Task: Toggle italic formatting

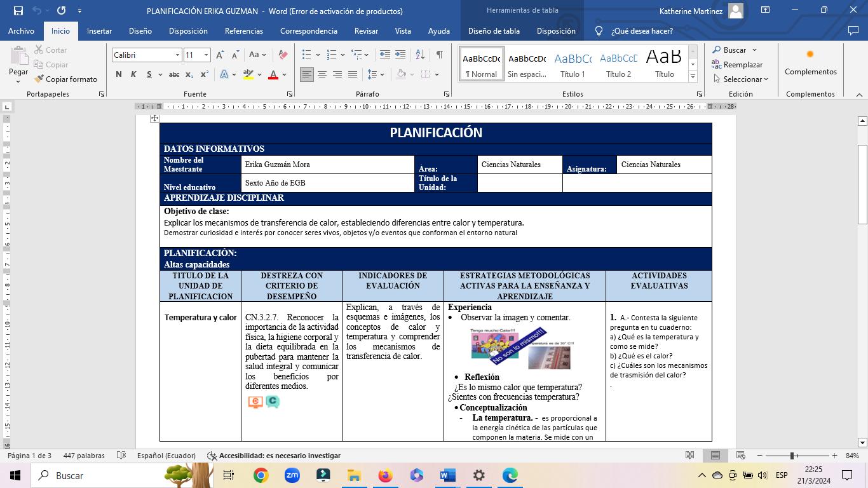Action: point(133,74)
